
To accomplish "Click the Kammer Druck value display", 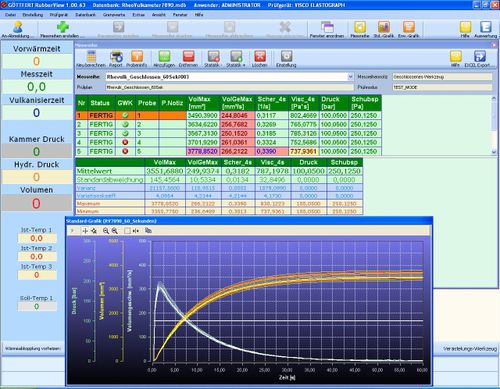I will [37, 151].
